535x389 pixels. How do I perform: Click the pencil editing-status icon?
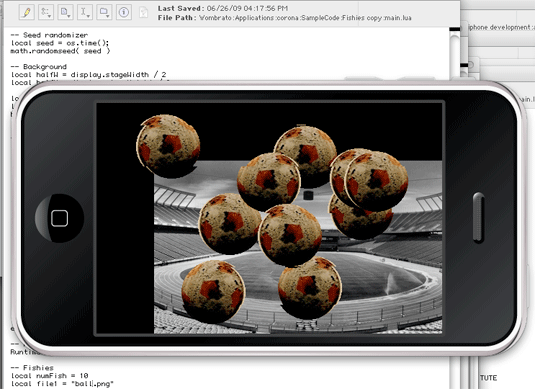click(26, 12)
